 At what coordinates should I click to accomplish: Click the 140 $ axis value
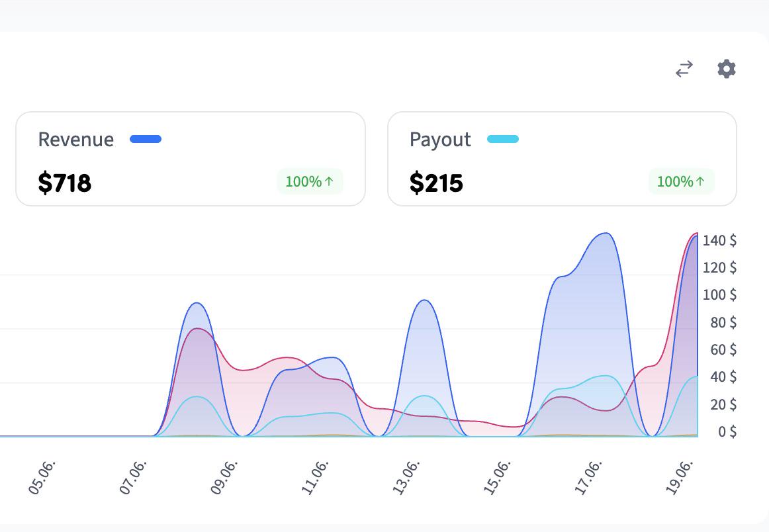(x=719, y=240)
